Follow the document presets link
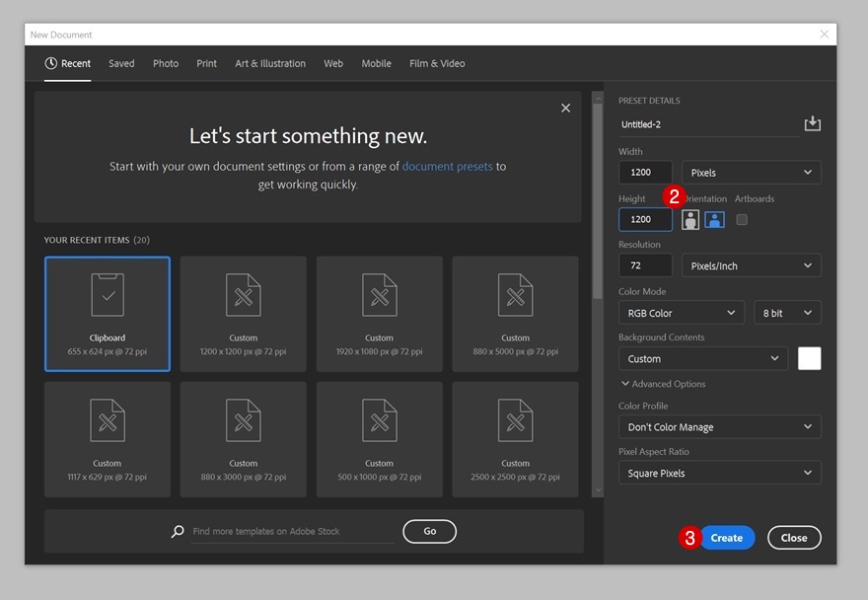Image resolution: width=868 pixels, height=600 pixels. [447, 167]
